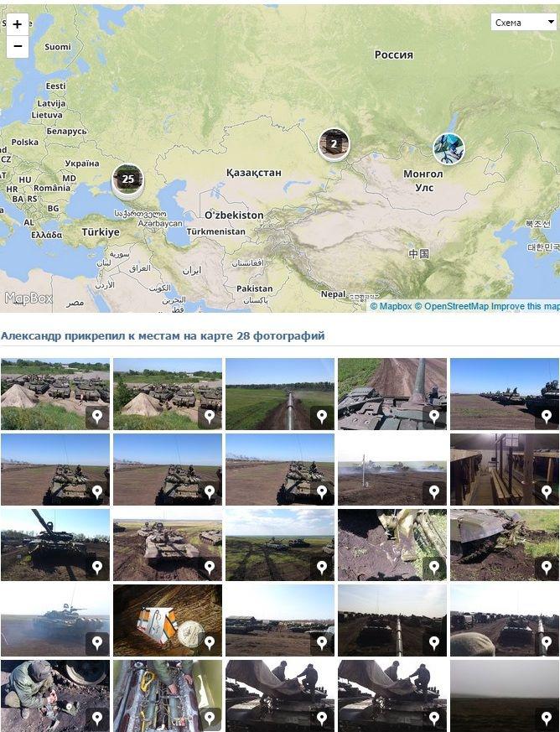Screen dimensions: 560x732
Task: Zoom out on the map
Action: click(x=18, y=47)
